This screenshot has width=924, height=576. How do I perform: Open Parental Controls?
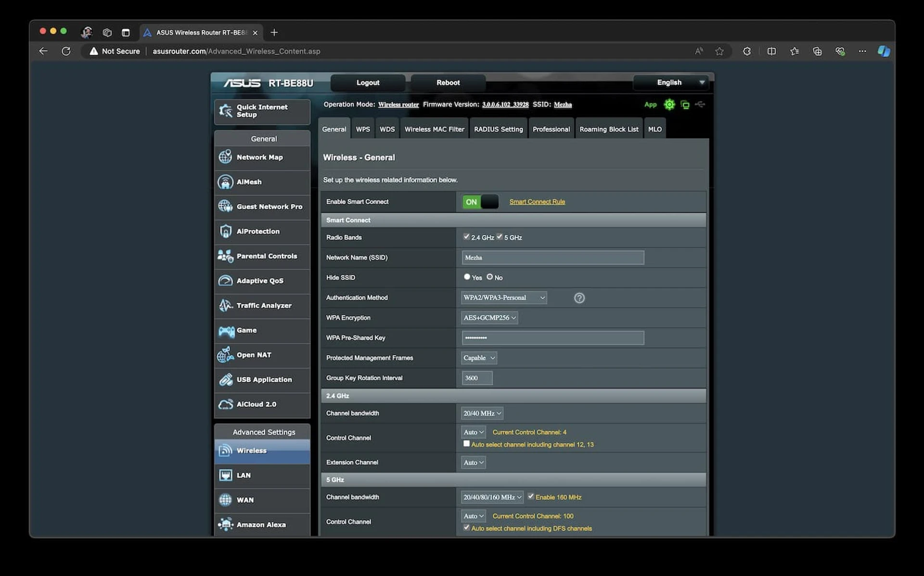pyautogui.click(x=262, y=256)
